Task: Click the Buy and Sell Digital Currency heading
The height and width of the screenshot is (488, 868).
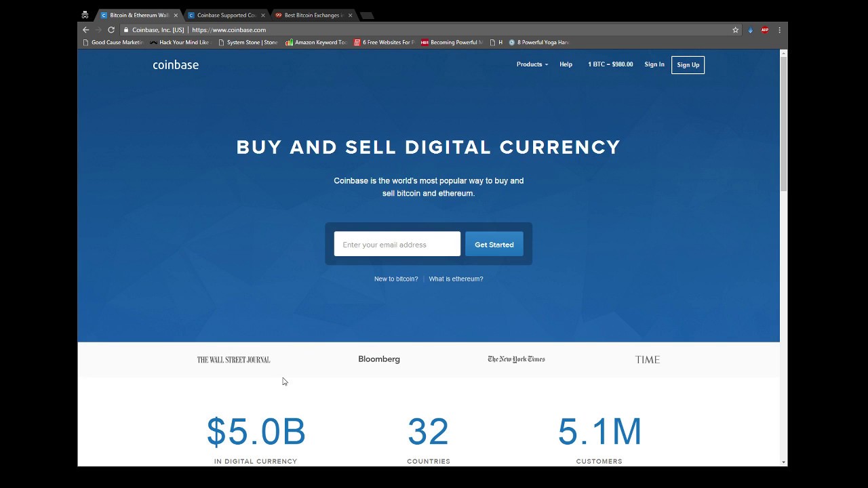Action: (x=429, y=147)
